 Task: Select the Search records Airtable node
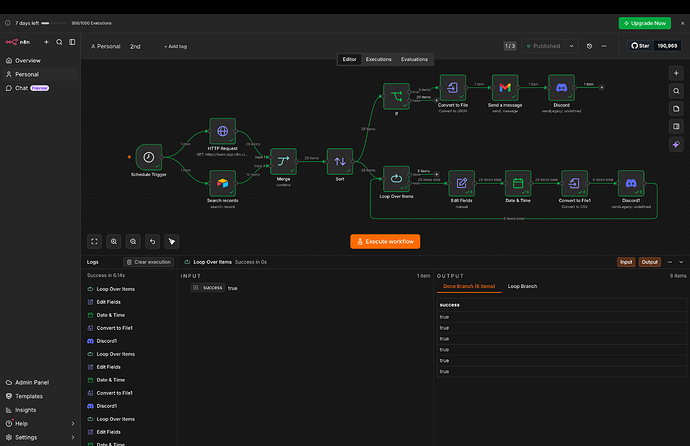pos(223,183)
